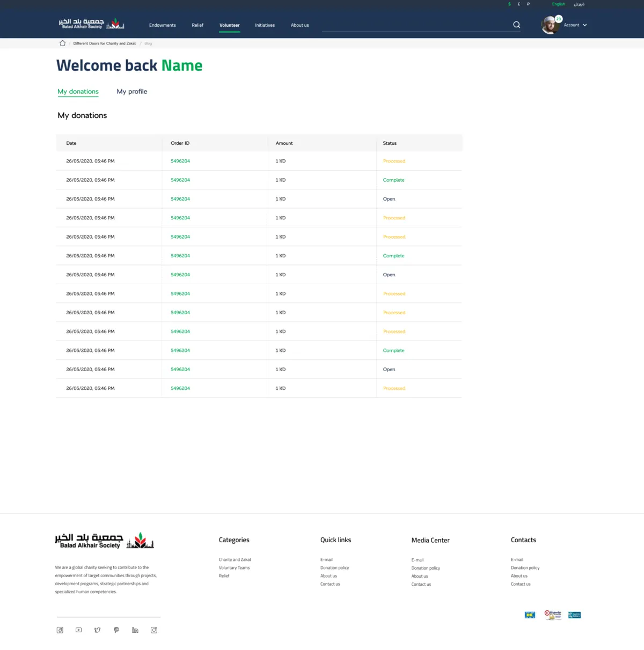The image size is (644, 650).
Task: Click the user avatar photo
Action: pos(550,25)
